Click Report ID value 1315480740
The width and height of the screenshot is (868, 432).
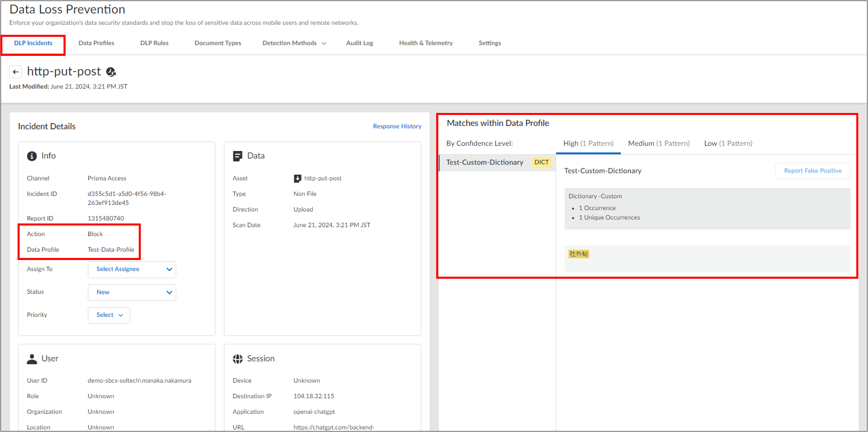(106, 218)
